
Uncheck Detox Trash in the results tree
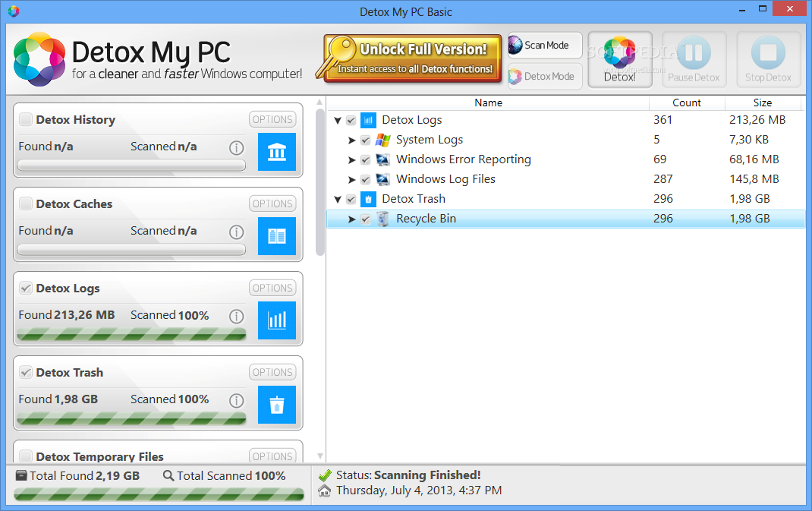(x=351, y=200)
